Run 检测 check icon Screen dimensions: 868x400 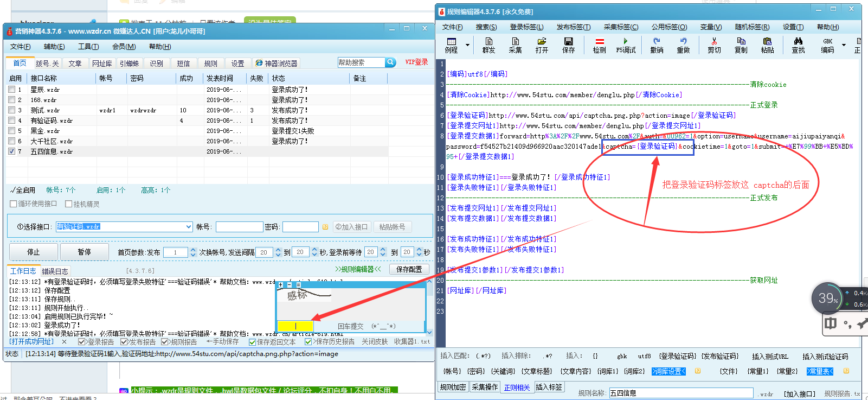599,45
